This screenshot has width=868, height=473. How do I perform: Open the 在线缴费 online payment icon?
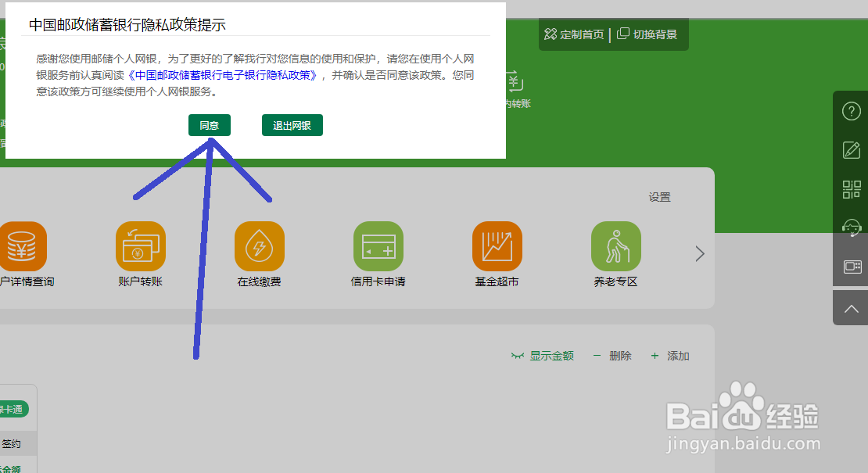click(259, 246)
